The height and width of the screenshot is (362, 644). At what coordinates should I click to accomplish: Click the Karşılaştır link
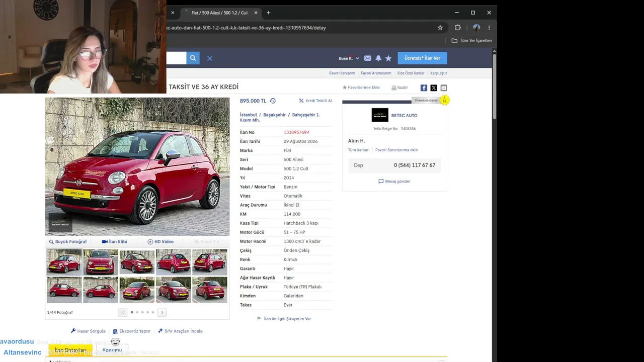pyautogui.click(x=438, y=73)
